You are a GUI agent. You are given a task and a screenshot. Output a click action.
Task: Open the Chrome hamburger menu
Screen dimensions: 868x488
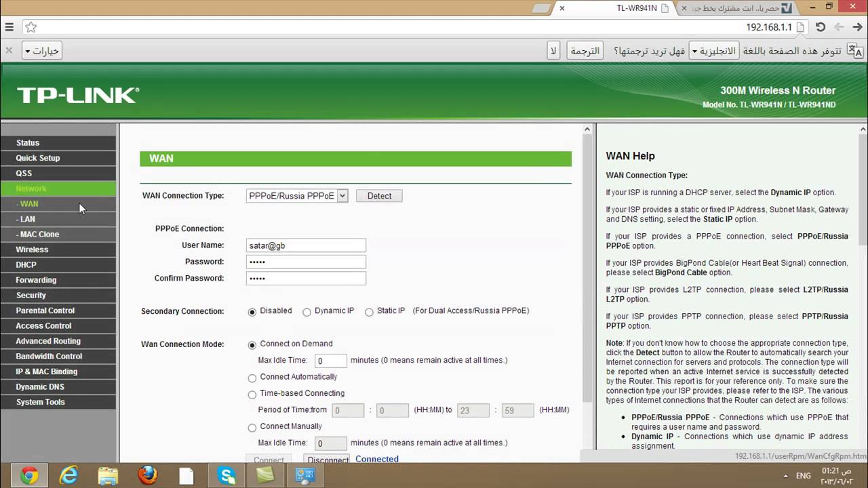[9, 27]
